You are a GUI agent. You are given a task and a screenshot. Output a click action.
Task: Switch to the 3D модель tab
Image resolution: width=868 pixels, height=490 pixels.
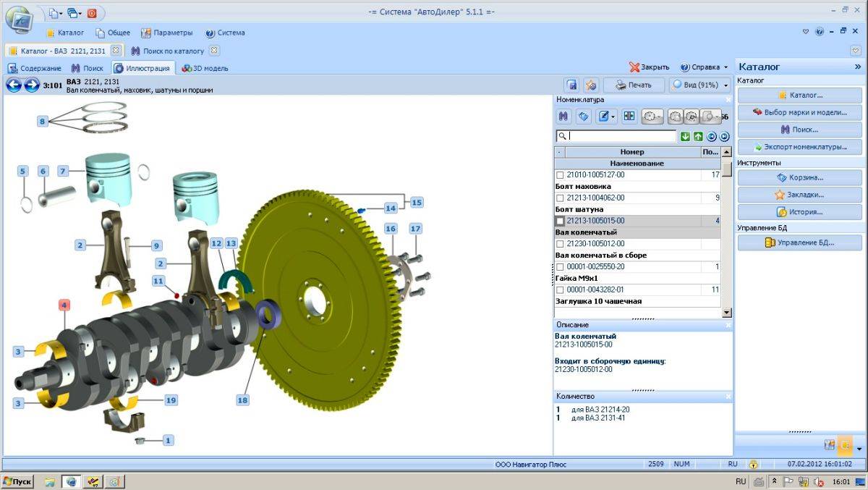tap(205, 68)
